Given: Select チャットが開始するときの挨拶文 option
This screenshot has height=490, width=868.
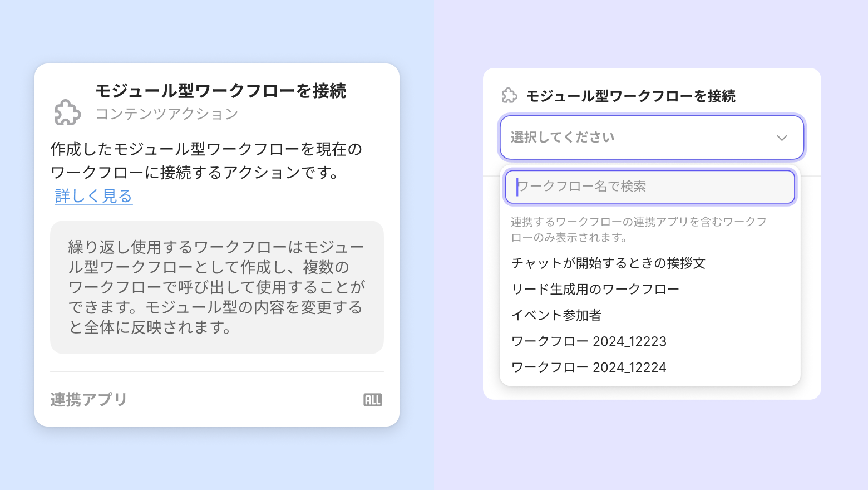Looking at the screenshot, I should 608,263.
